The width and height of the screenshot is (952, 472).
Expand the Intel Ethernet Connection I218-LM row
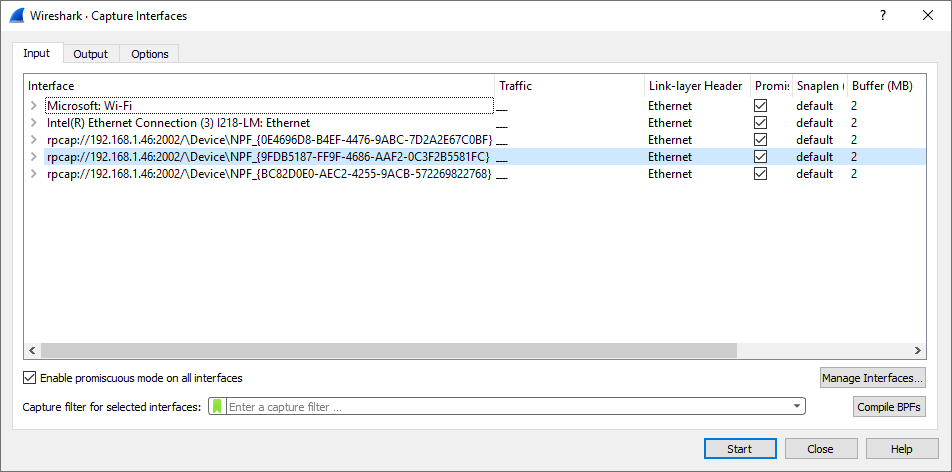pyautogui.click(x=33, y=123)
